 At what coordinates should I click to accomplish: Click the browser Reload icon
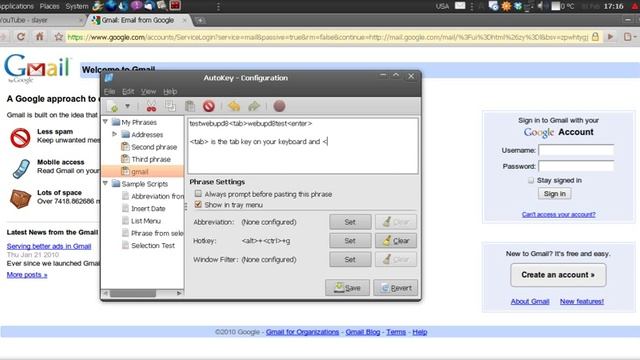click(20, 37)
